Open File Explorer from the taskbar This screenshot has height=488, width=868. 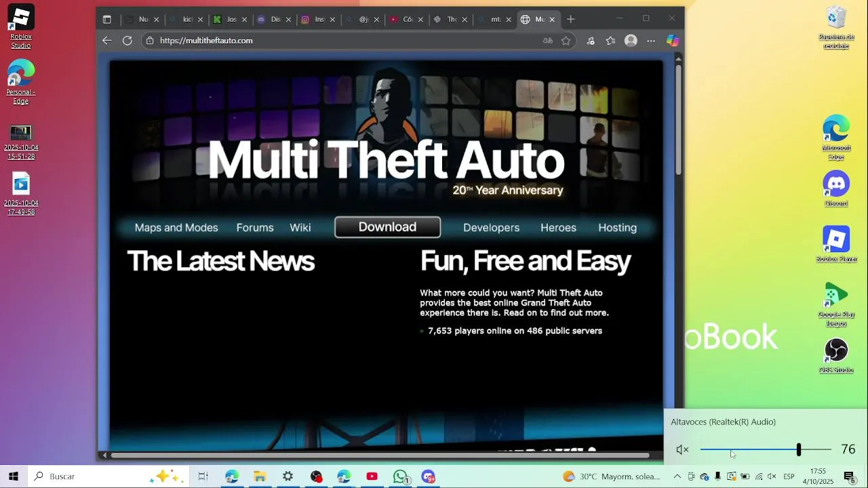[260, 476]
